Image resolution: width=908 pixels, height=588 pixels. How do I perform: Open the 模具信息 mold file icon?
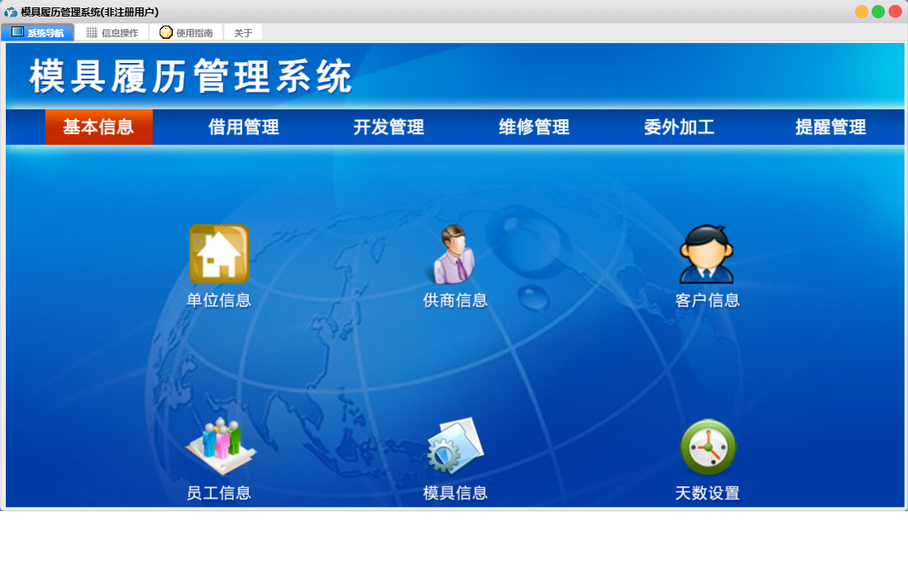(455, 446)
